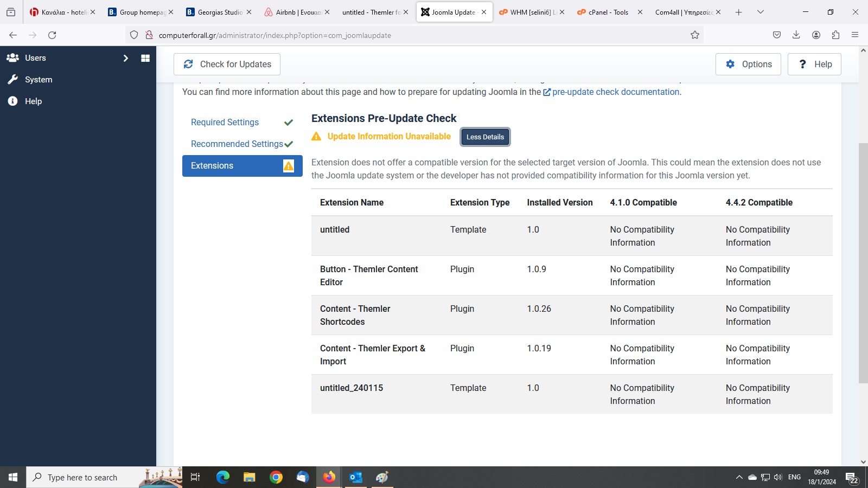Click the Less Details button

click(485, 137)
